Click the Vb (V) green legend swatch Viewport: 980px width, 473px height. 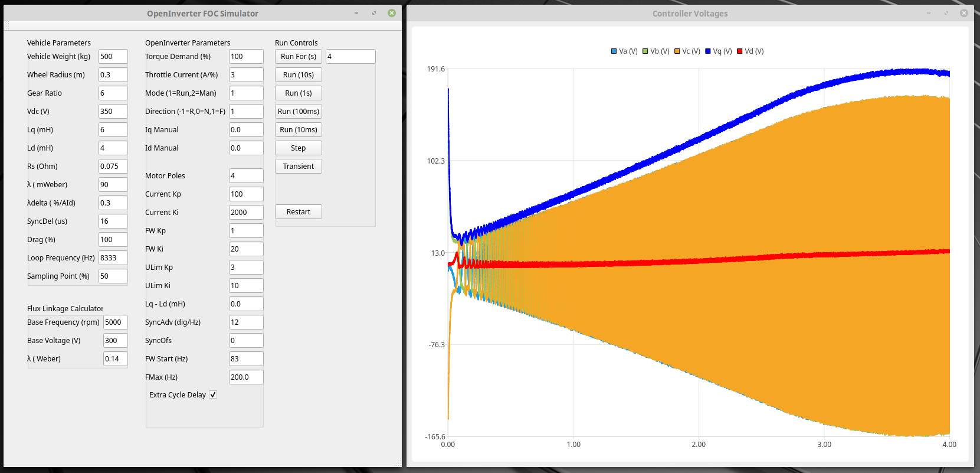pyautogui.click(x=645, y=51)
